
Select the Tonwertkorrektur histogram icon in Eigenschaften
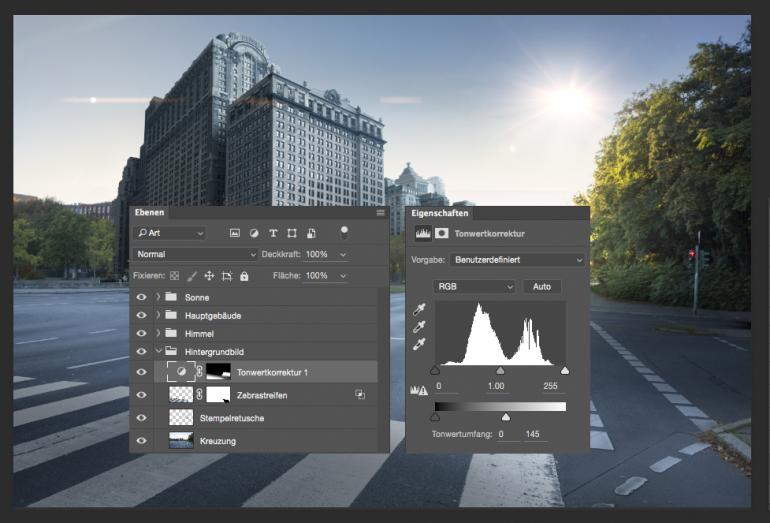click(423, 233)
